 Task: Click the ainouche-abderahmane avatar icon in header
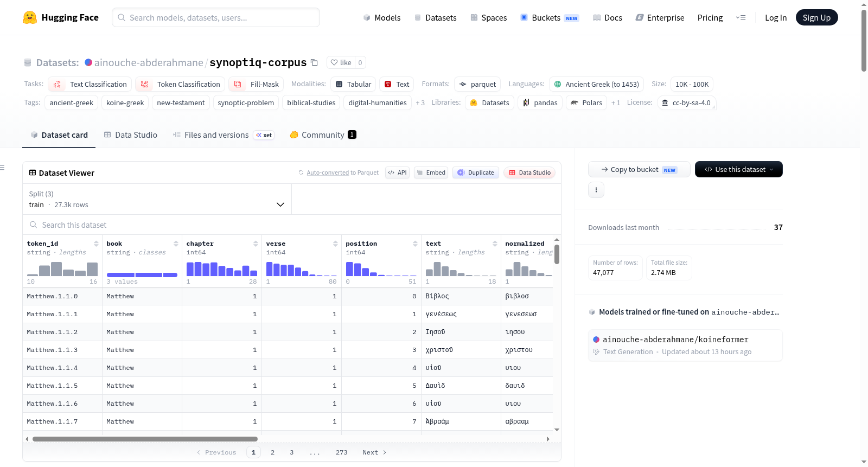pyautogui.click(x=88, y=62)
